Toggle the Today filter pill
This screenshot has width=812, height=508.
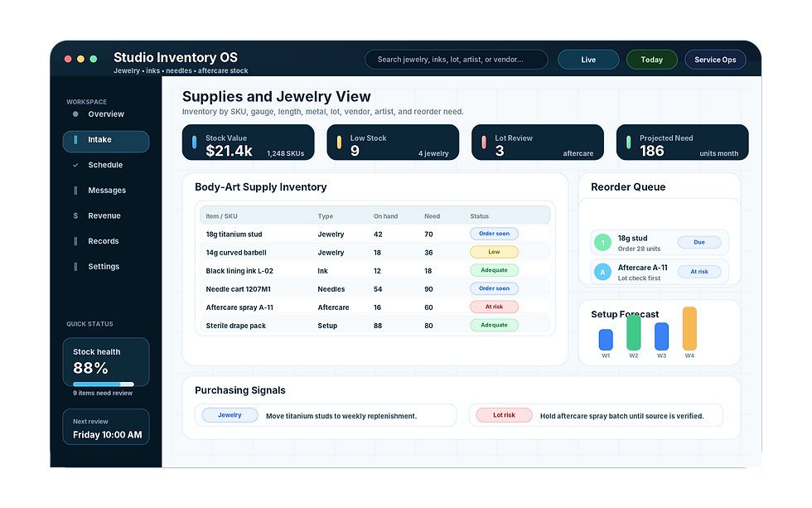652,60
